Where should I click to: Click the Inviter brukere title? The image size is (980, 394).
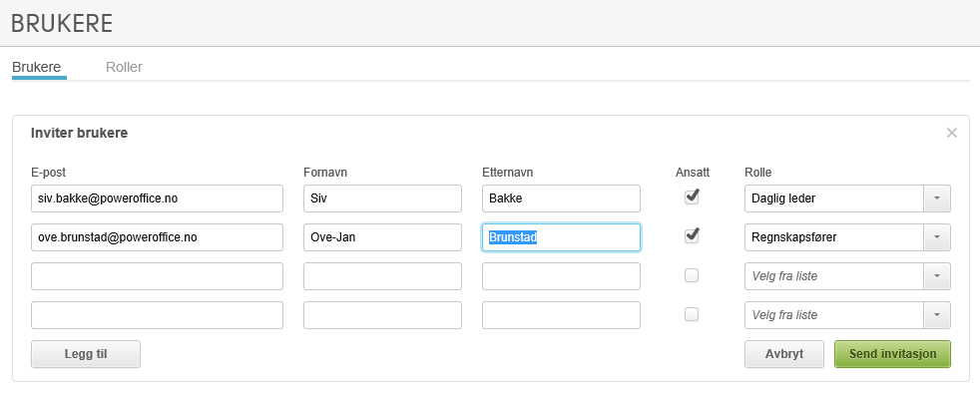pos(80,133)
